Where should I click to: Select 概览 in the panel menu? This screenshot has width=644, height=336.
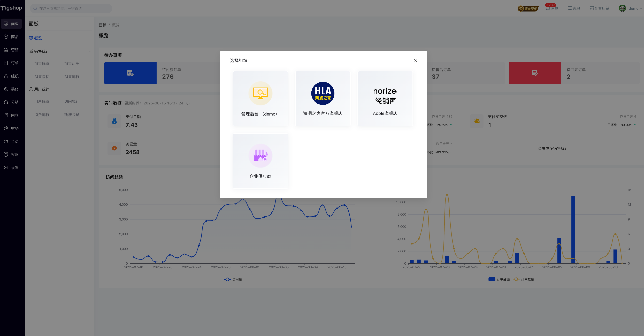(x=35, y=38)
